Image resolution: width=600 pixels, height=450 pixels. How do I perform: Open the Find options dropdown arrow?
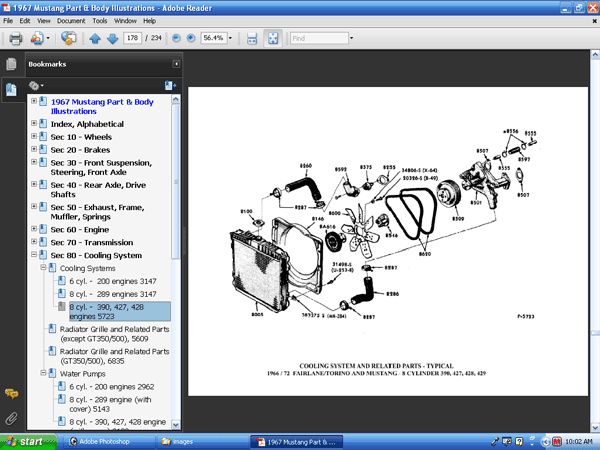[x=351, y=38]
